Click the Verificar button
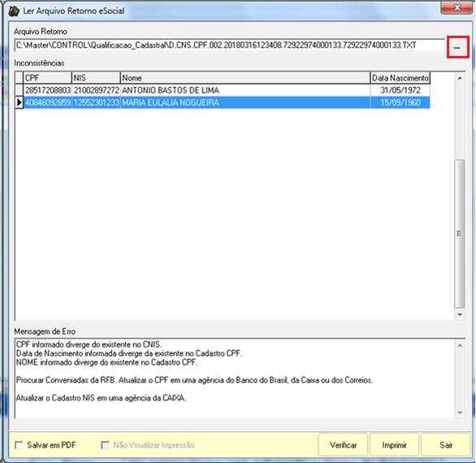The image size is (476, 463). tap(343, 445)
